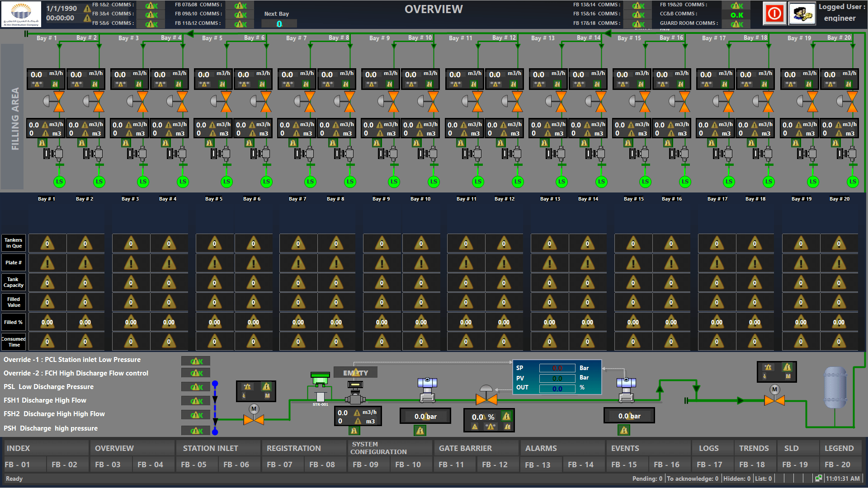
Task: Open the user login icon
Action: point(802,14)
